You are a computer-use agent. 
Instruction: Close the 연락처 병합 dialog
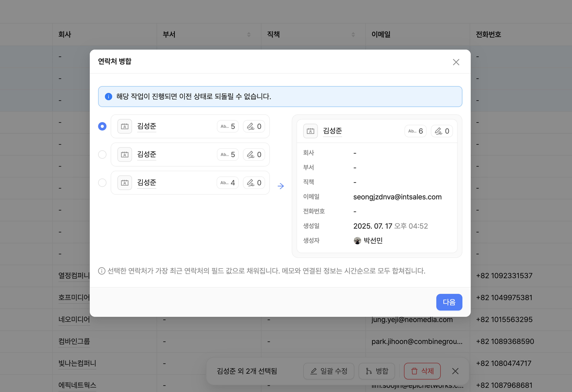click(456, 62)
